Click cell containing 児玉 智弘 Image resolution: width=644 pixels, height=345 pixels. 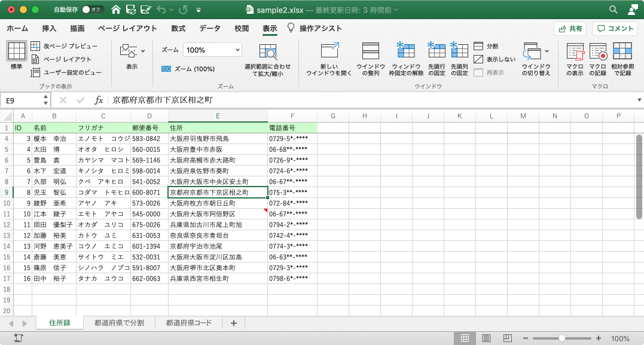click(54, 192)
